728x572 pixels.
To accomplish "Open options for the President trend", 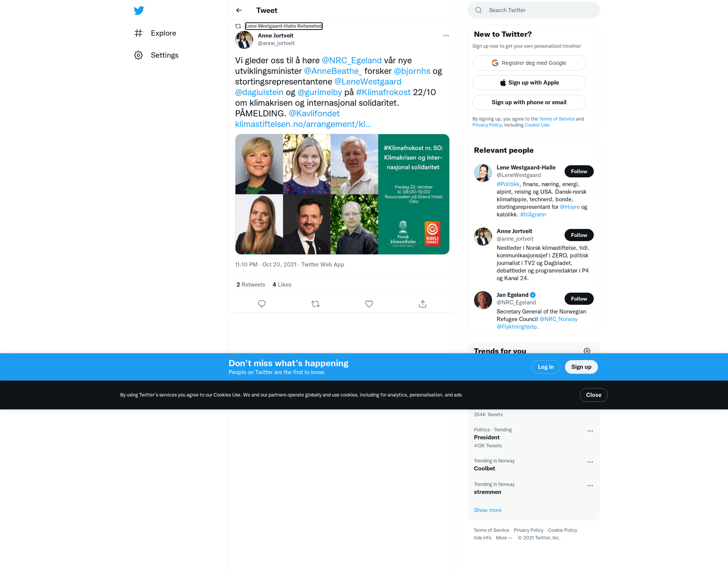I will (x=590, y=431).
